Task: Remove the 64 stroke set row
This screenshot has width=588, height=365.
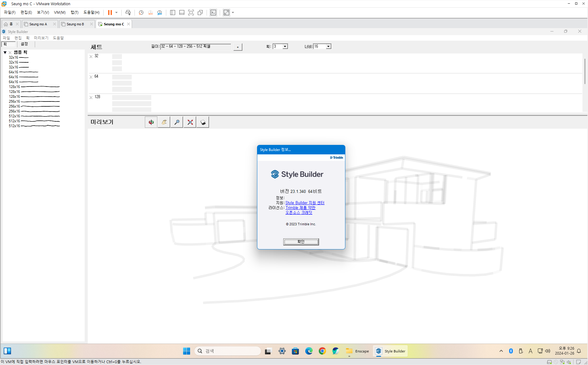Action: pyautogui.click(x=91, y=77)
